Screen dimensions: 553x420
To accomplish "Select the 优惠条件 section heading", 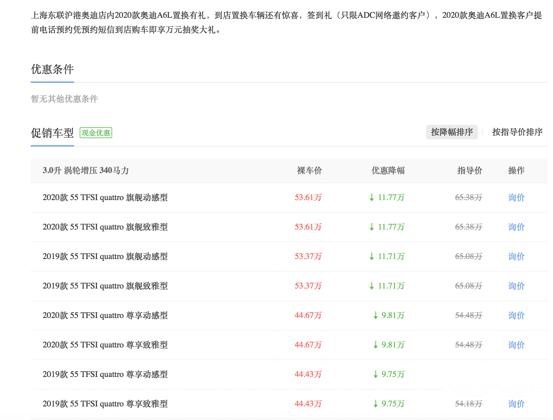I will pyautogui.click(x=52, y=69).
